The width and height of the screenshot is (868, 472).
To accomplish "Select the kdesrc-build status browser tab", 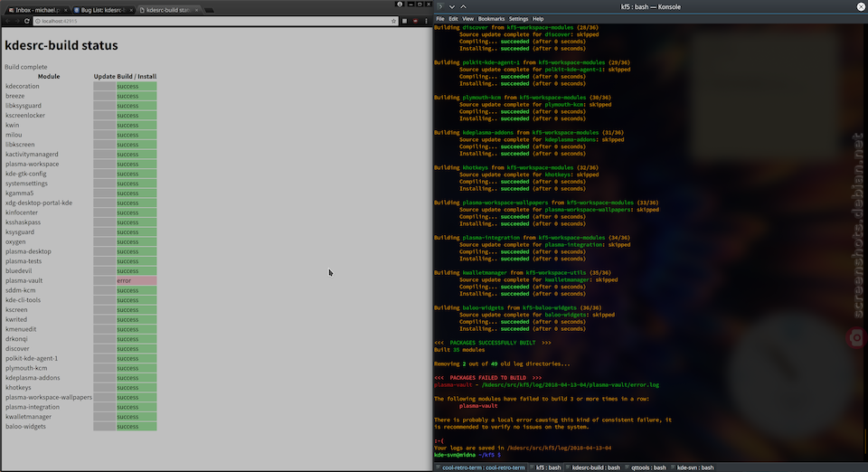I will click(168, 10).
